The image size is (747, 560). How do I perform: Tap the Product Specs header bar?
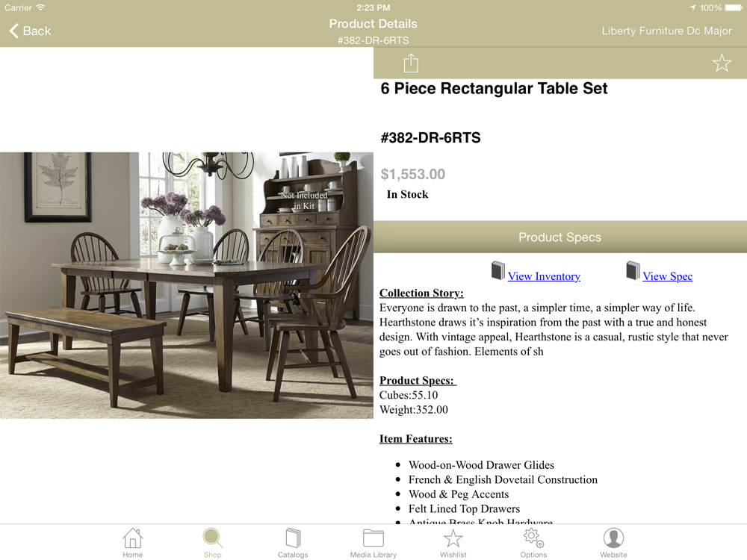560,237
